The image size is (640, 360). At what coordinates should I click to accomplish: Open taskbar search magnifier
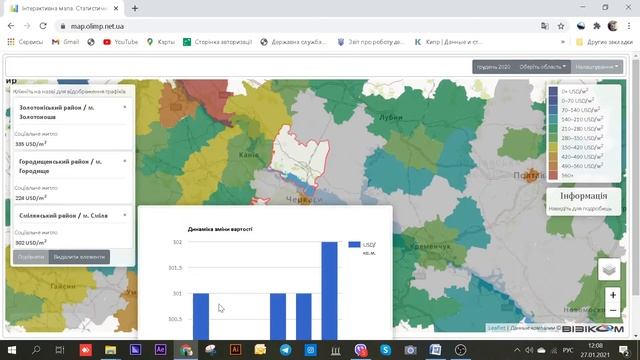point(36,350)
